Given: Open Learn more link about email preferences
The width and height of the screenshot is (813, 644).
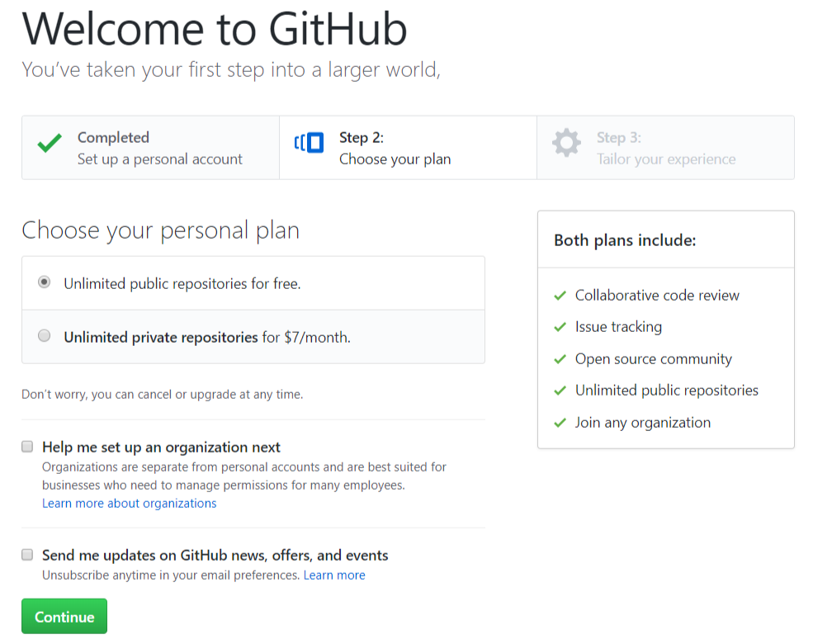Looking at the screenshot, I should point(334,575).
